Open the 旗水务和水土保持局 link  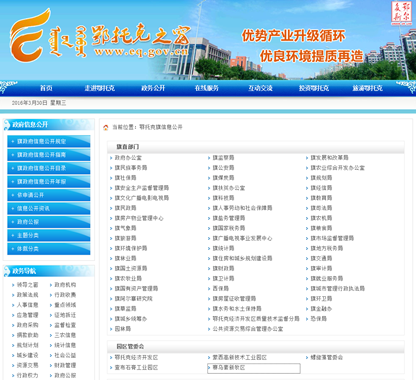point(237,309)
